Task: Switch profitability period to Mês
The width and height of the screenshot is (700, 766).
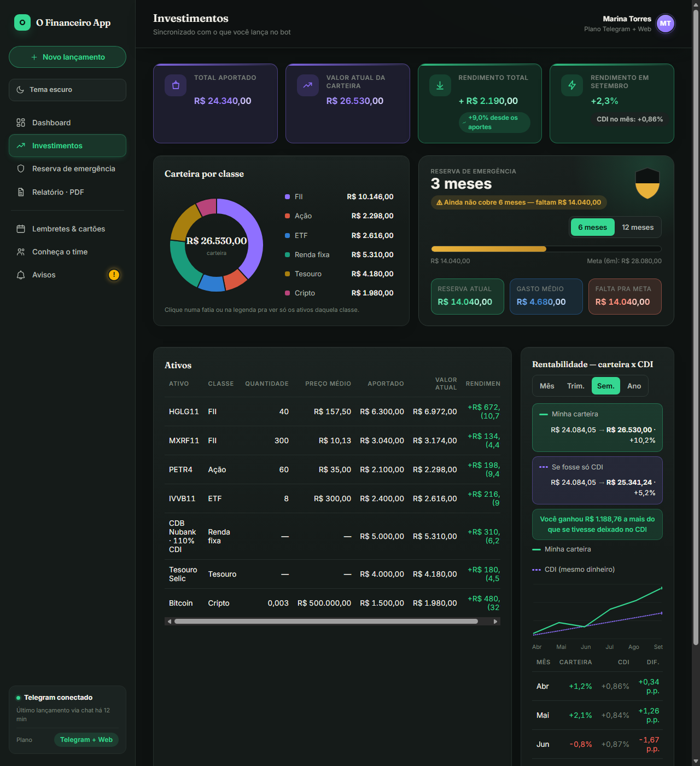Action: tap(547, 386)
